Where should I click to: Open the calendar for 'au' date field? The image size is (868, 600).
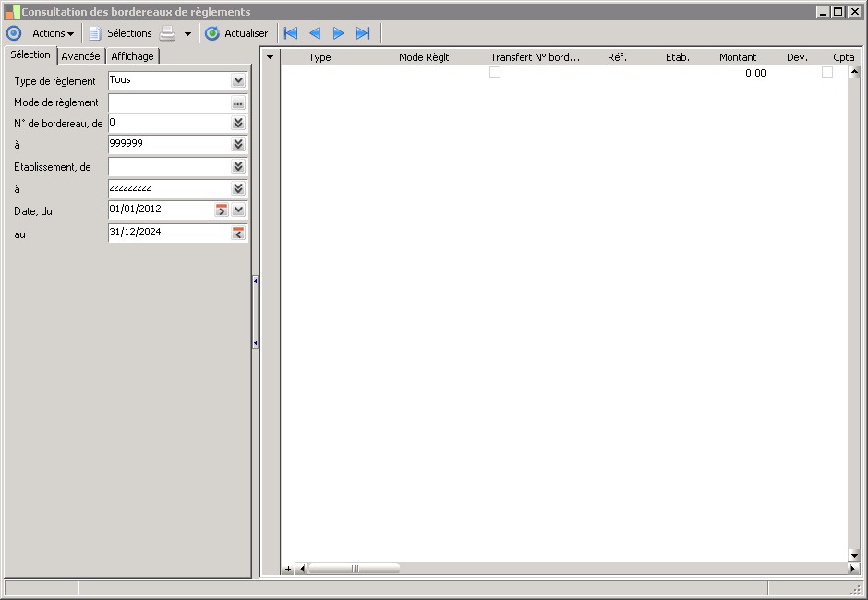tap(238, 234)
